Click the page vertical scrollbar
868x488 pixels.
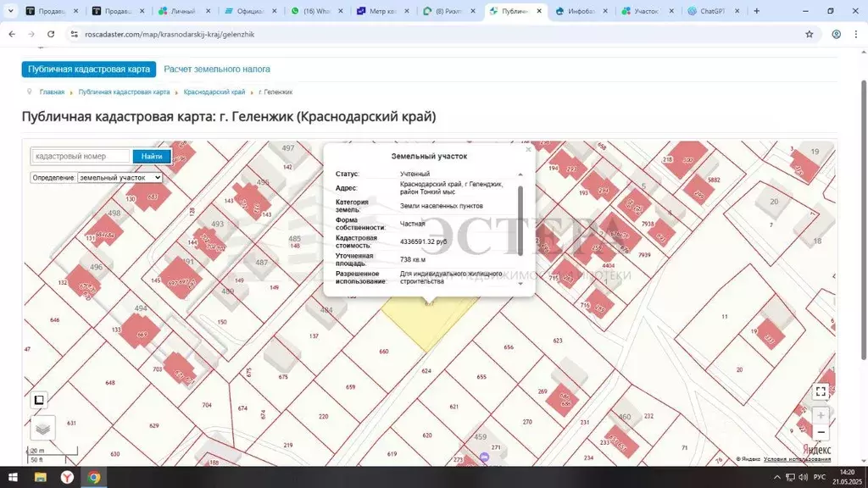(x=864, y=220)
